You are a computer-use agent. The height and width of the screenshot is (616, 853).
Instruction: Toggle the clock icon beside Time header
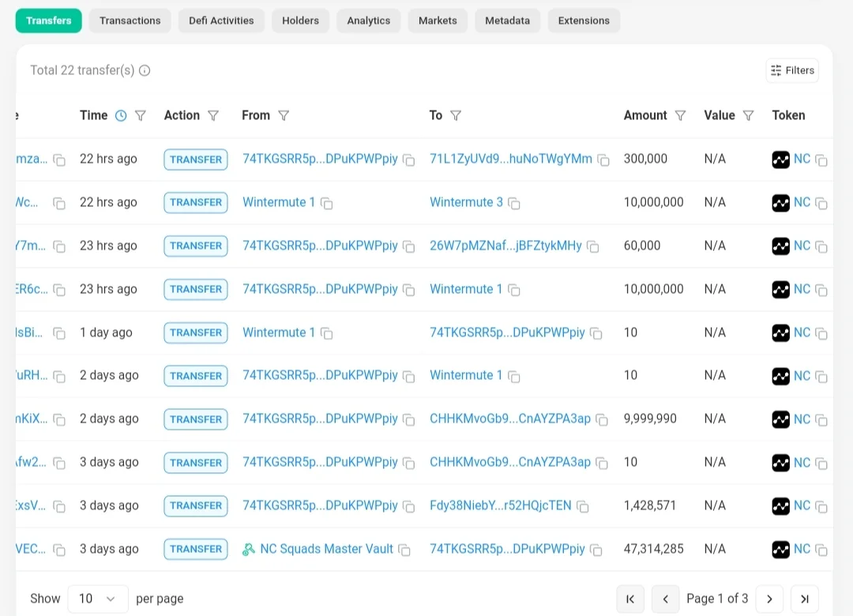[x=121, y=115]
